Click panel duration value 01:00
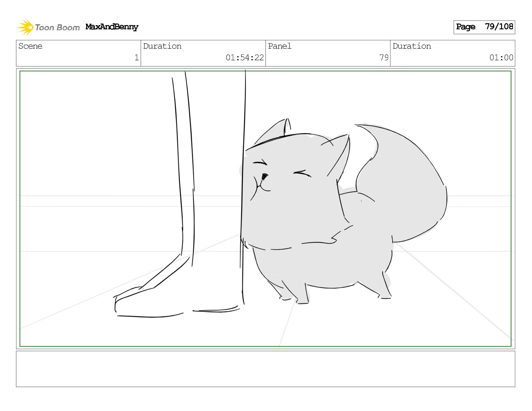The image size is (532, 411). tap(501, 58)
